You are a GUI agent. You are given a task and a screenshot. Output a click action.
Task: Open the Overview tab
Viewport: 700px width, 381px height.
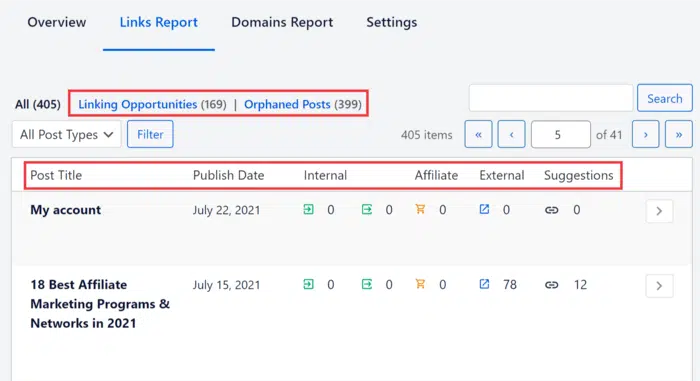[x=57, y=22]
